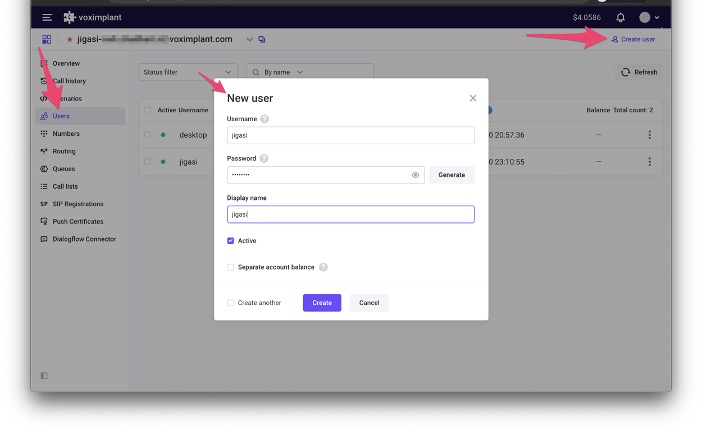Open Push Certificates in the sidebar
The height and width of the screenshot is (432, 702).
tap(77, 222)
